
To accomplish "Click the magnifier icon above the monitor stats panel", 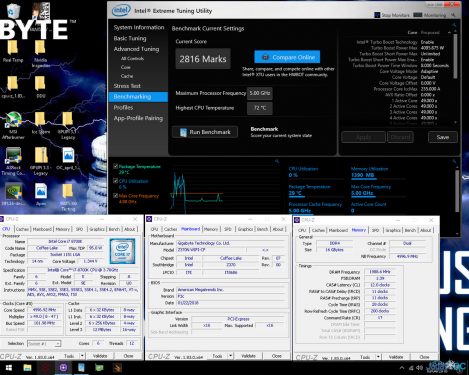I will [x=454, y=162].
